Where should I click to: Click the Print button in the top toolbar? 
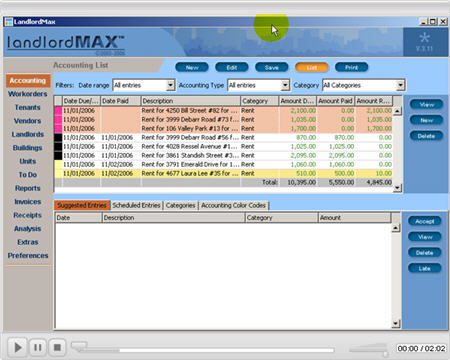tap(351, 67)
